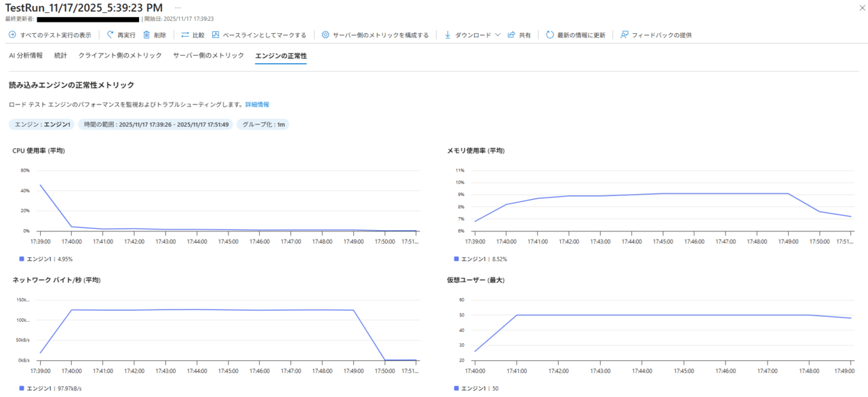Switch to the 'クライアント側のメトリック' tab
Viewport: 868px width, 397px height.
[120, 56]
